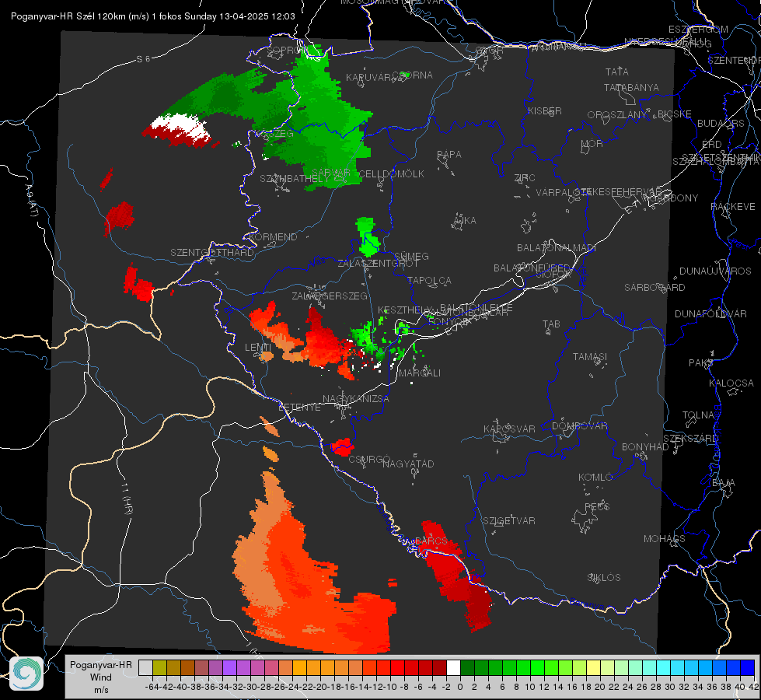
Task: Click the AJKA city label
Action: [x=465, y=221]
